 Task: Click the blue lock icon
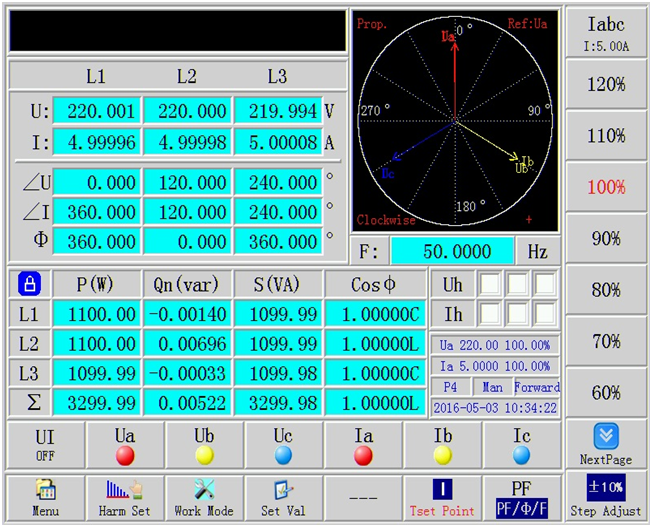[x=29, y=284]
